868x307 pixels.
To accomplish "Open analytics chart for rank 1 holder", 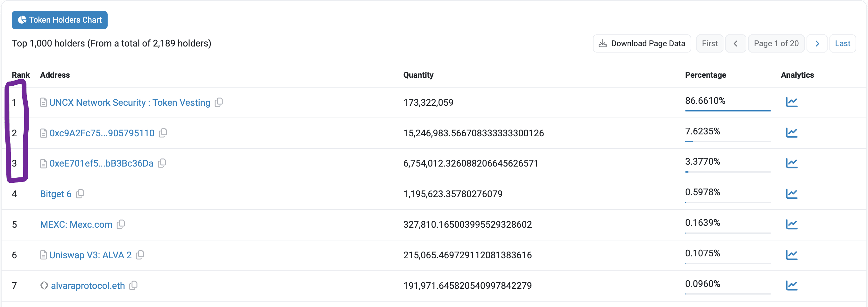I will tap(791, 102).
